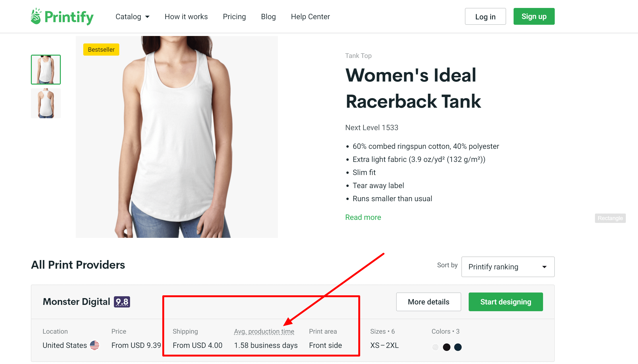Image resolution: width=638 pixels, height=364 pixels.
Task: Click the Log in button
Action: coord(485,17)
